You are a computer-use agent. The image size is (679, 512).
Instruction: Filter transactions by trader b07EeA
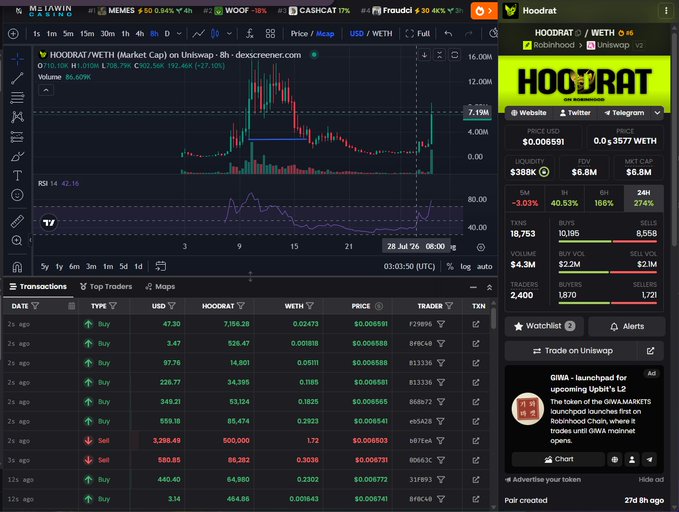point(440,441)
